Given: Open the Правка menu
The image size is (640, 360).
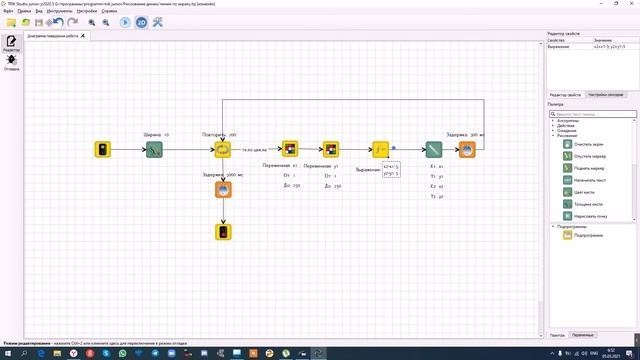Looking at the screenshot, I should 24,11.
